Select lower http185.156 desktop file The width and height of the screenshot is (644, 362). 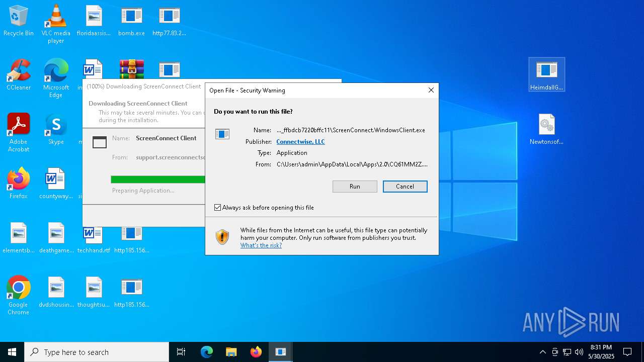click(x=131, y=293)
